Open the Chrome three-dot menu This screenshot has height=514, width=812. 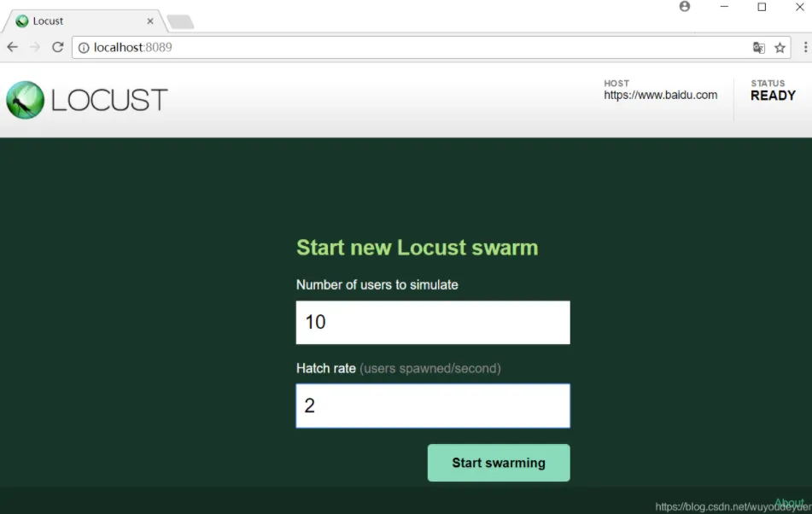[805, 47]
